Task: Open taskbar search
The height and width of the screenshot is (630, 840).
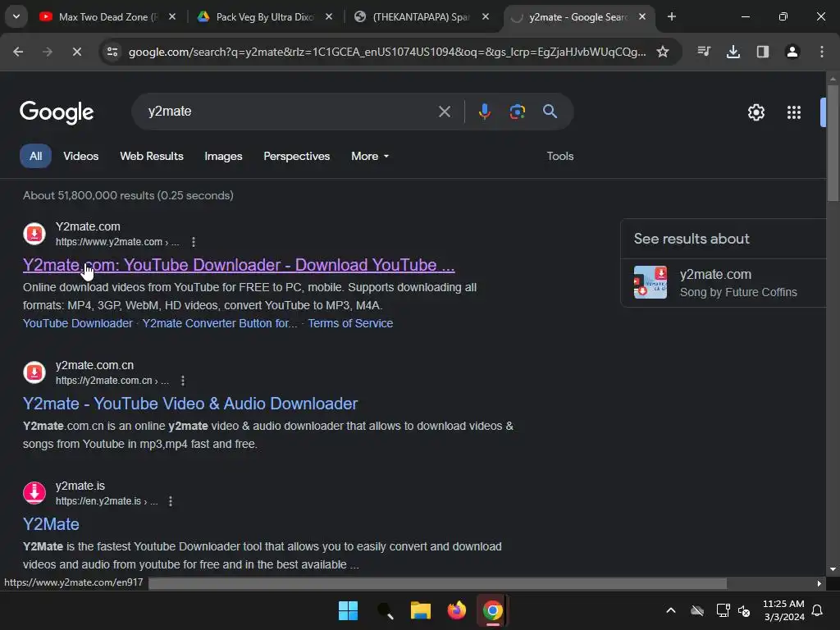Action: tap(385, 610)
